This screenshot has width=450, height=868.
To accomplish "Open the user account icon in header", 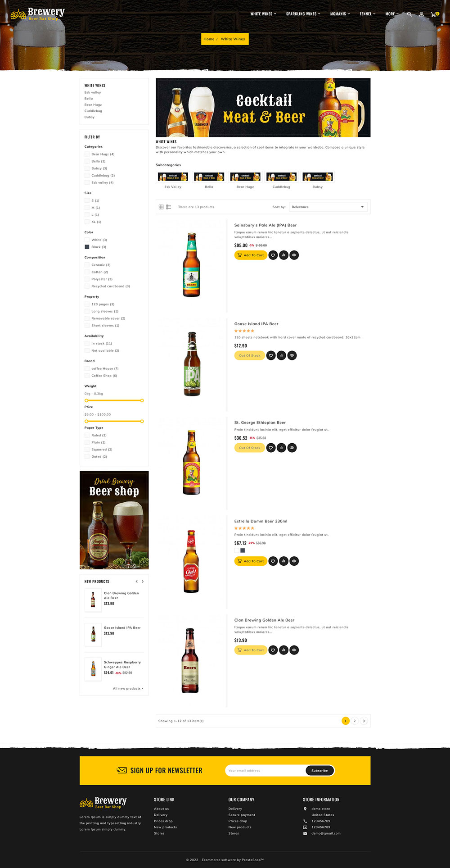I will 421,14.
